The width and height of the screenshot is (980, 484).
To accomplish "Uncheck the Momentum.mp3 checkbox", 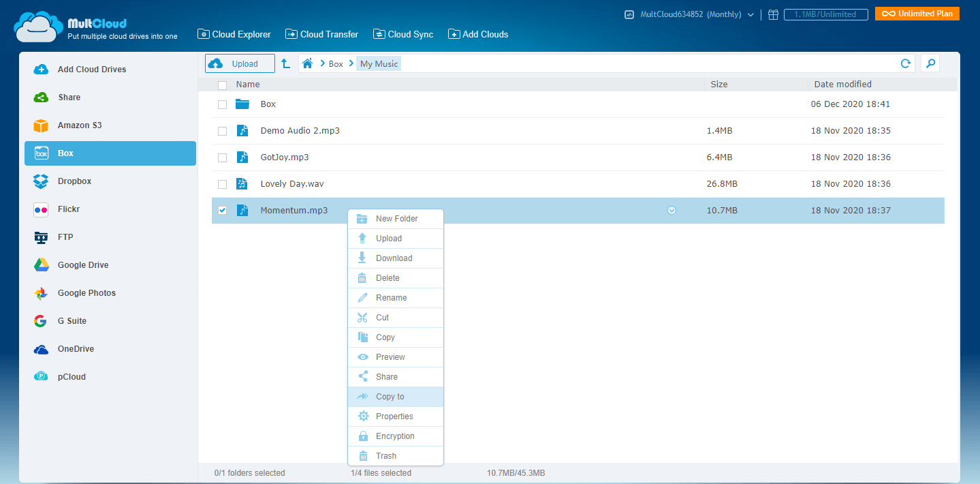I will pyautogui.click(x=222, y=211).
